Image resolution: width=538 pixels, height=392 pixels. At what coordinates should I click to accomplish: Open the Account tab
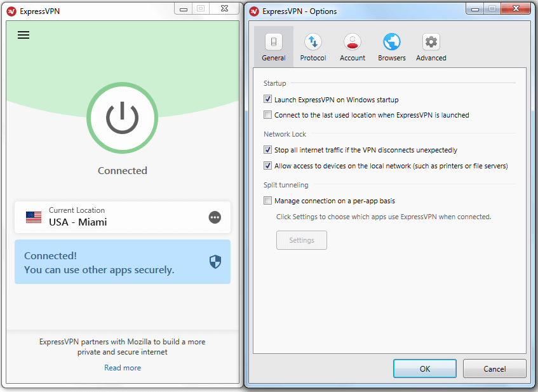[x=353, y=46]
